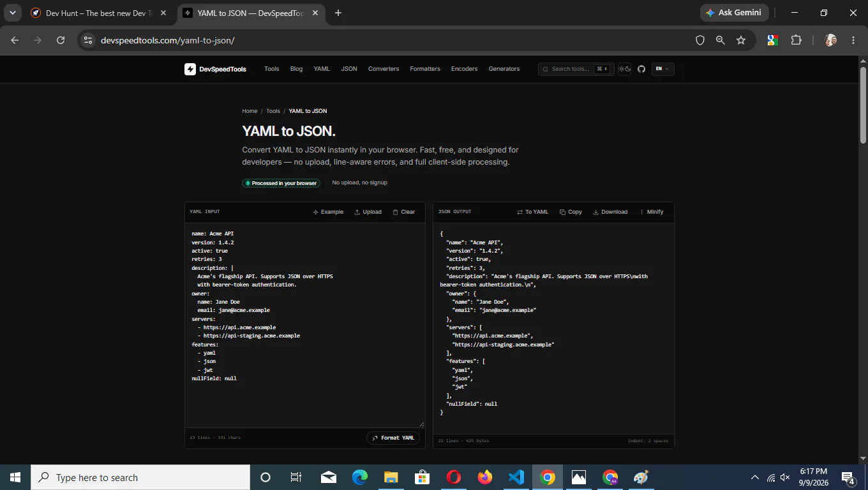The height and width of the screenshot is (490, 868).
Task: Reload the current page
Action: pyautogui.click(x=61, y=40)
